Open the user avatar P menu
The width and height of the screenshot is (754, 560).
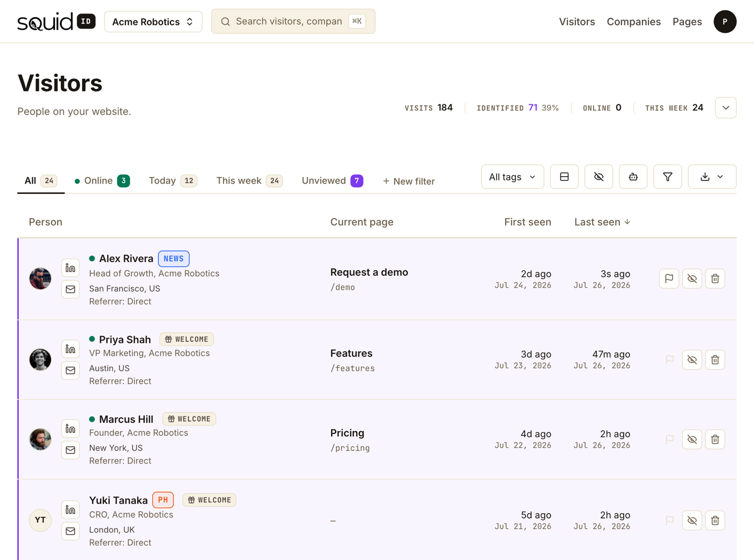pyautogui.click(x=725, y=22)
